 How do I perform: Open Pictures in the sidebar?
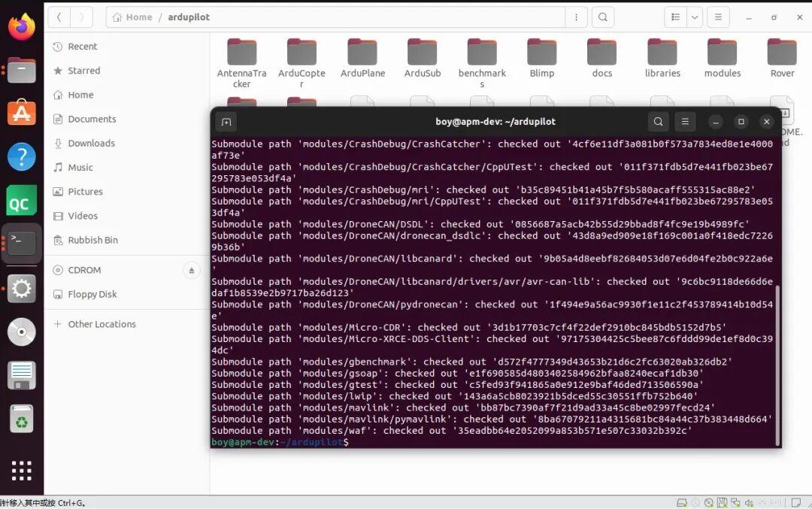127,192
